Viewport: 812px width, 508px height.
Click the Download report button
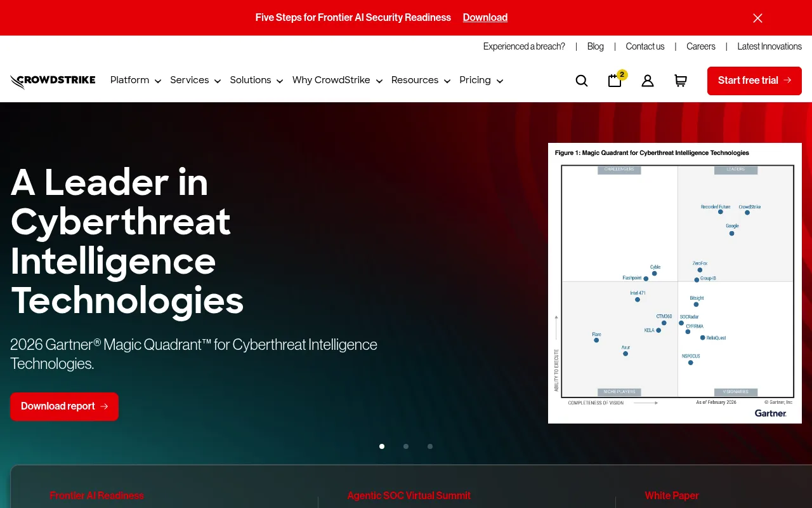[x=64, y=406]
